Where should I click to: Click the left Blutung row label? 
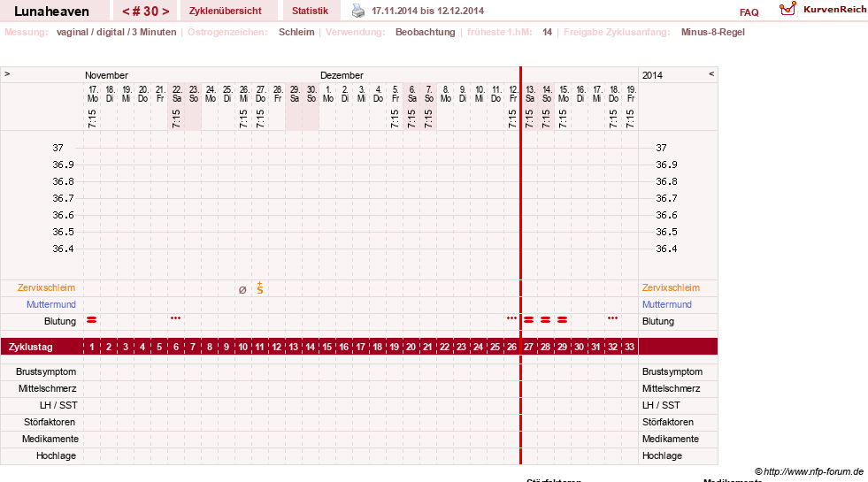click(x=60, y=321)
